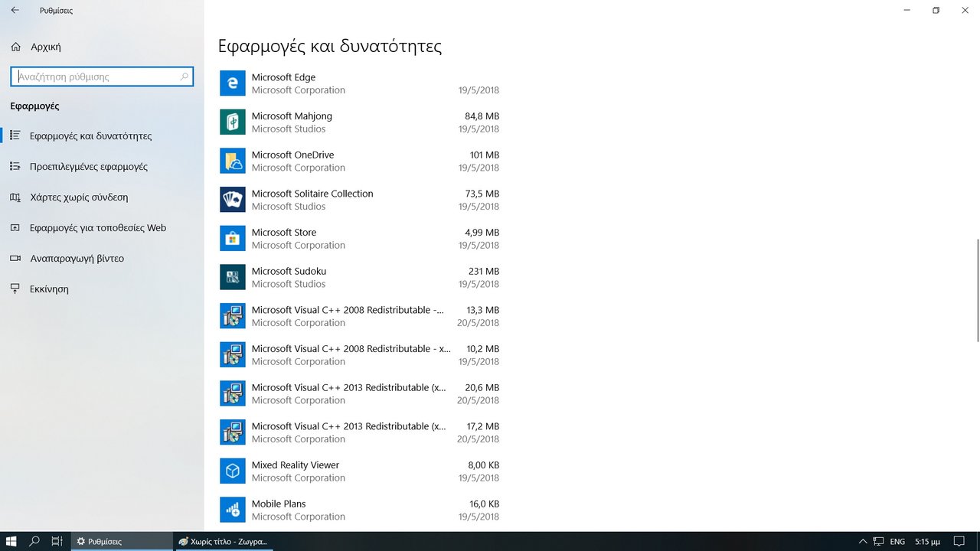The image size is (980, 551).
Task: Open the 'Εκκίνηση' startup settings
Action: coord(103,289)
